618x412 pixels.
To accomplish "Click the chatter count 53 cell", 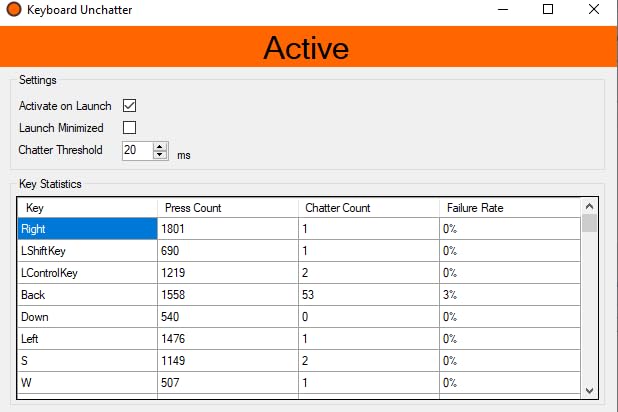I will (x=369, y=295).
